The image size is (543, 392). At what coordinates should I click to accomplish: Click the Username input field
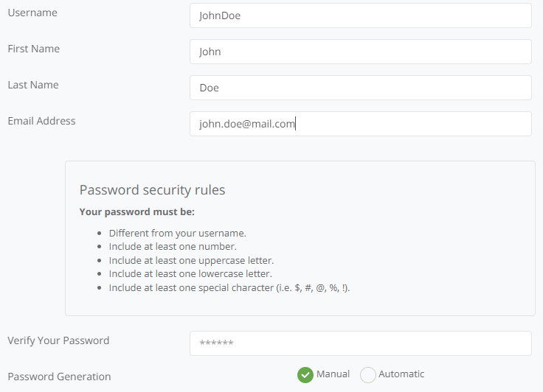pyautogui.click(x=360, y=15)
